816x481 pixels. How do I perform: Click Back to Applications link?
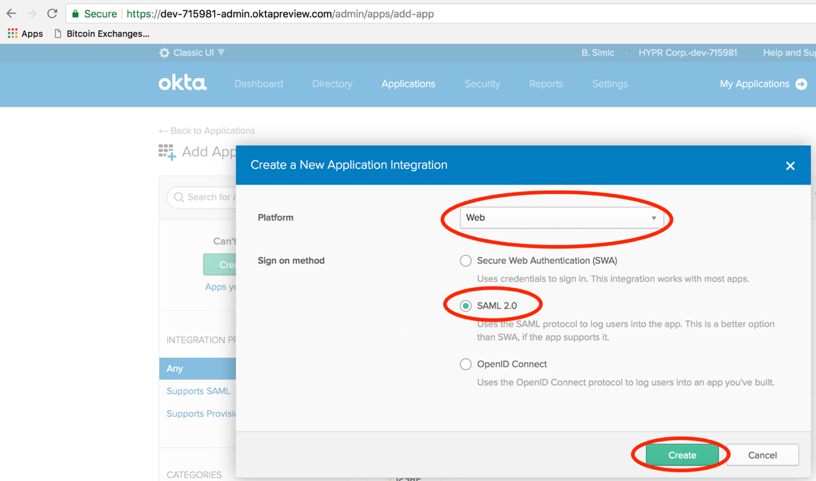pos(207,131)
